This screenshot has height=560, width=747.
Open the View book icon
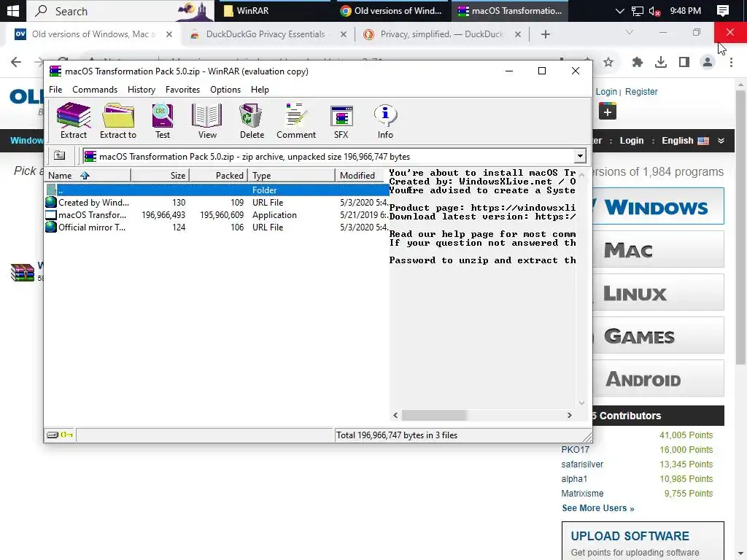coord(206,121)
